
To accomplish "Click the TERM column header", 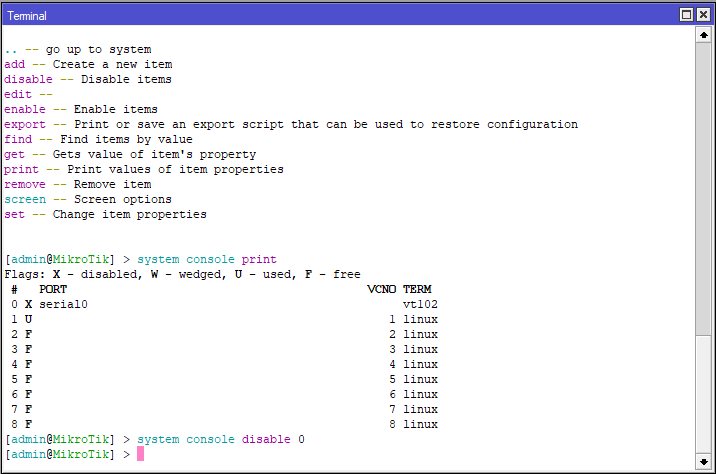I will click(x=417, y=289).
